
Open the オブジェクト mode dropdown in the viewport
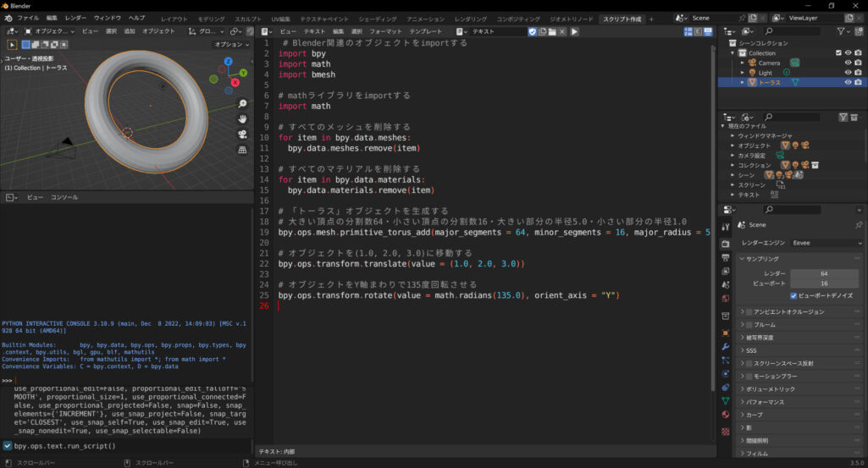pyautogui.click(x=49, y=31)
